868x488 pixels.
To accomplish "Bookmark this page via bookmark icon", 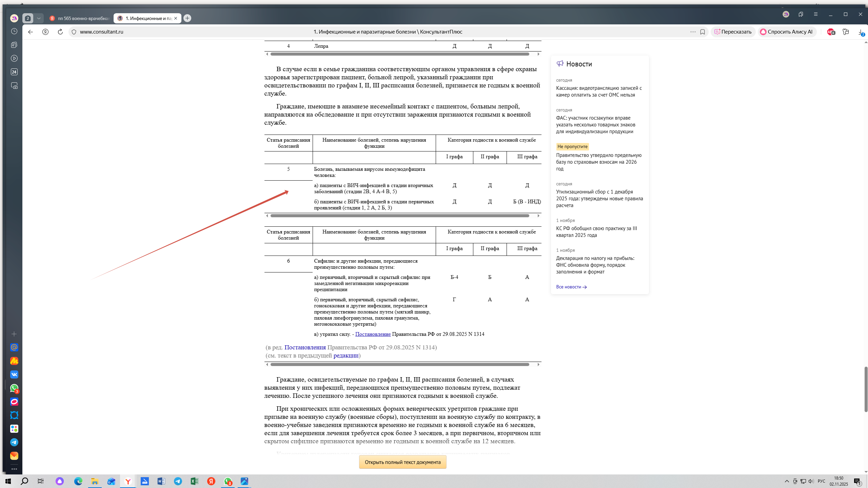I will click(x=703, y=32).
